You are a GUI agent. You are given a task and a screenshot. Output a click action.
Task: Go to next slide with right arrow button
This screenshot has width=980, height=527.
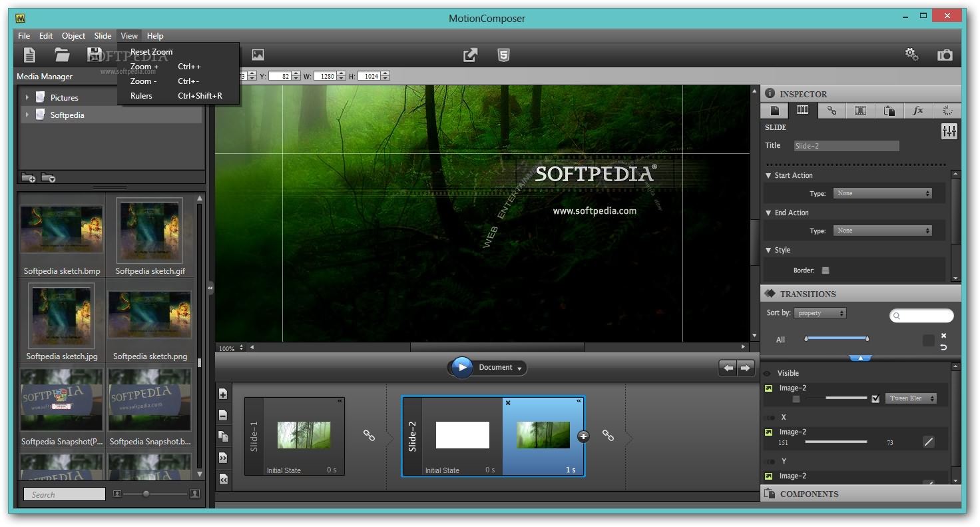pos(746,368)
